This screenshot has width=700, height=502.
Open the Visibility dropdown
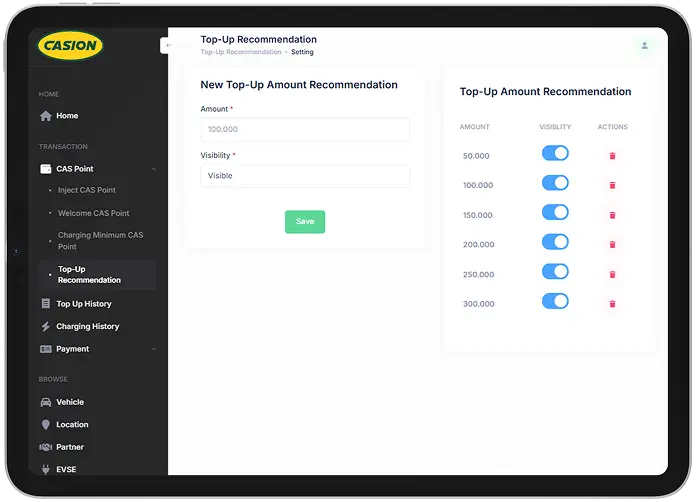coord(305,176)
